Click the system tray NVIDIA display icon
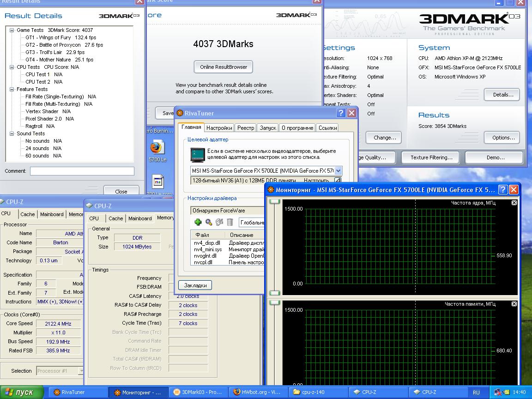The height and width of the screenshot is (399, 532). pyautogui.click(x=506, y=392)
